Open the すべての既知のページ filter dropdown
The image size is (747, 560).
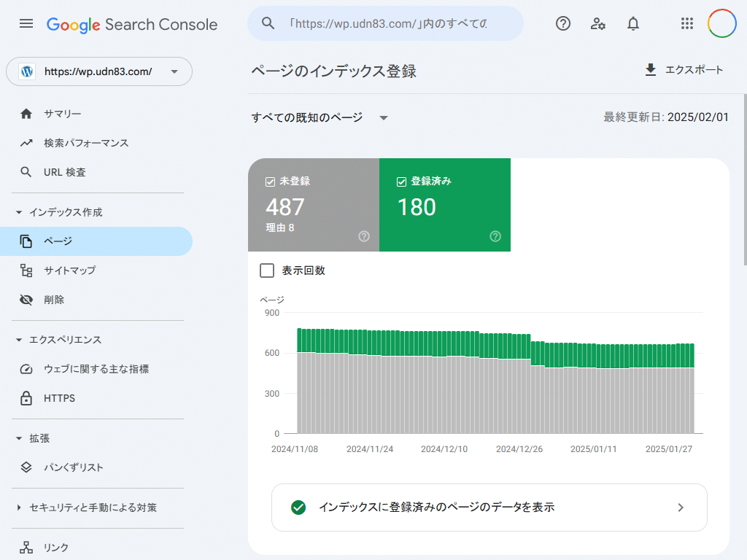pyautogui.click(x=320, y=117)
